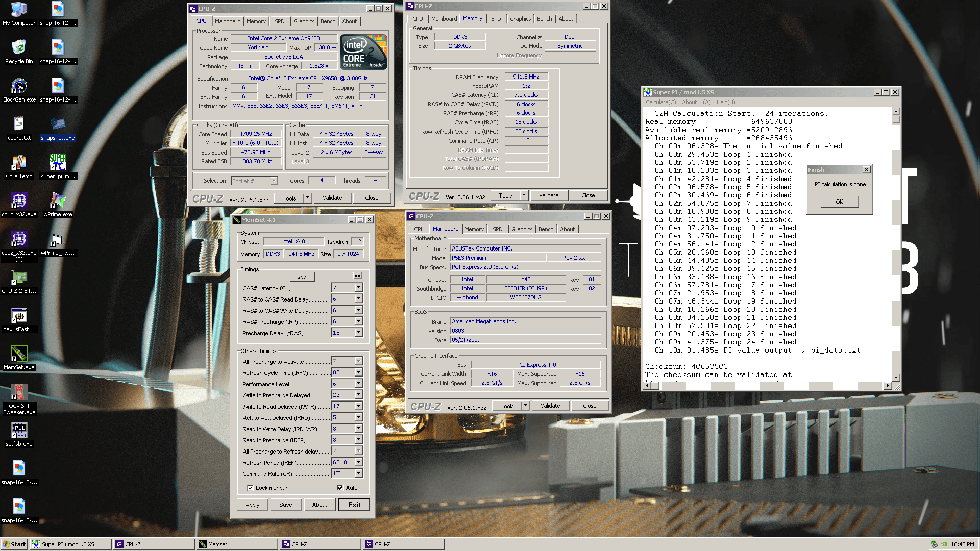This screenshot has width=980, height=551.
Task: Open the Precharge Delay (tRAS) dropdown
Action: point(358,333)
